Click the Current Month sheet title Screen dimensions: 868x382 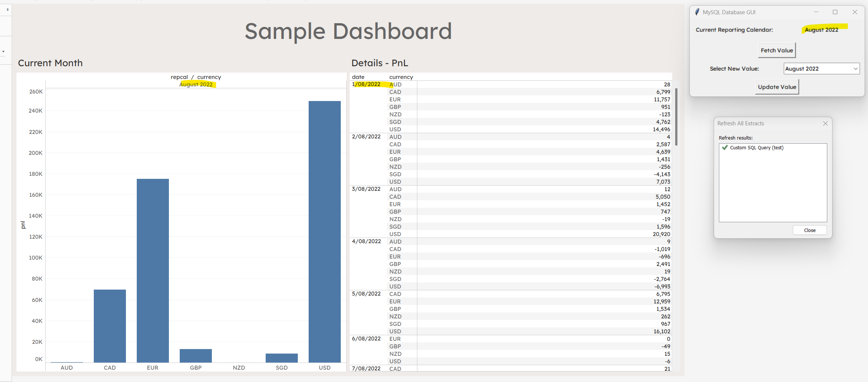(x=50, y=63)
